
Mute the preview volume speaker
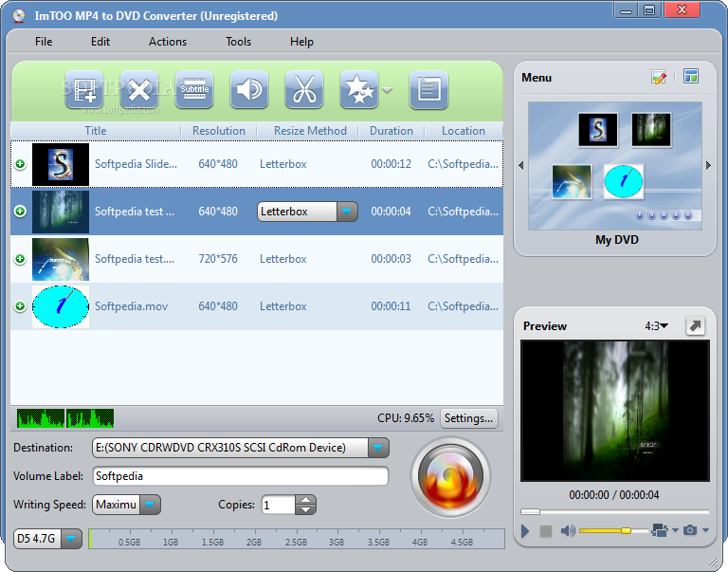[x=568, y=530]
